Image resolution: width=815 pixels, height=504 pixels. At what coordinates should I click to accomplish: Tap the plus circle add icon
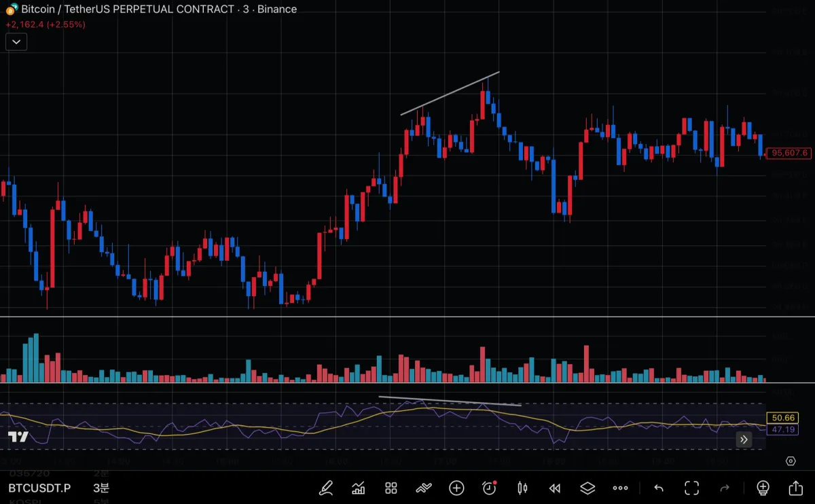[x=456, y=488]
